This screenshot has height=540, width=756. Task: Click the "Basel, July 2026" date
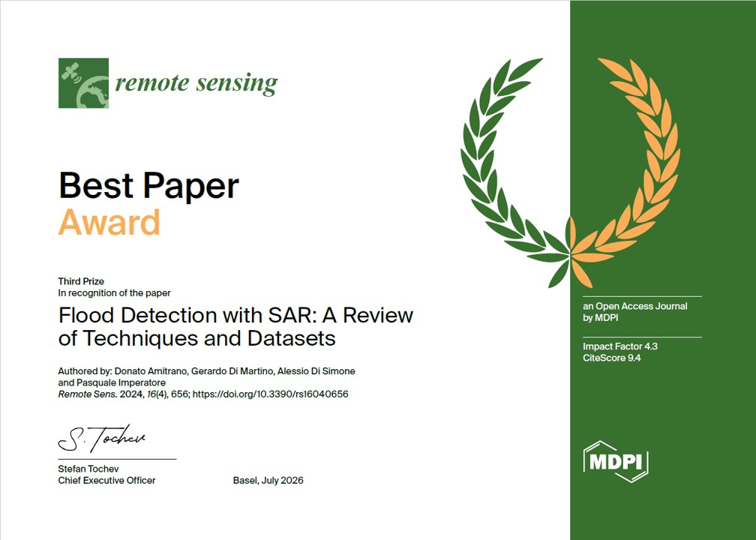click(x=268, y=480)
